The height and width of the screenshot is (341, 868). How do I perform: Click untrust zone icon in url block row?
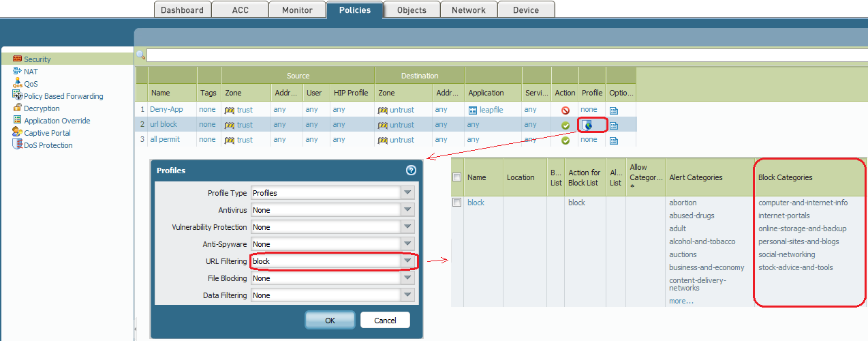point(383,125)
